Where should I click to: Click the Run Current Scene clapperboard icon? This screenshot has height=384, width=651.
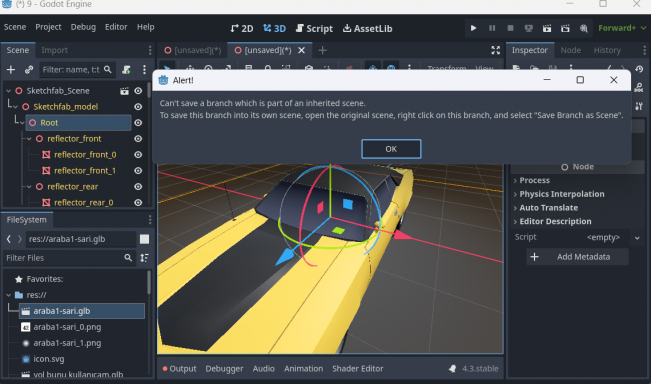point(547,28)
